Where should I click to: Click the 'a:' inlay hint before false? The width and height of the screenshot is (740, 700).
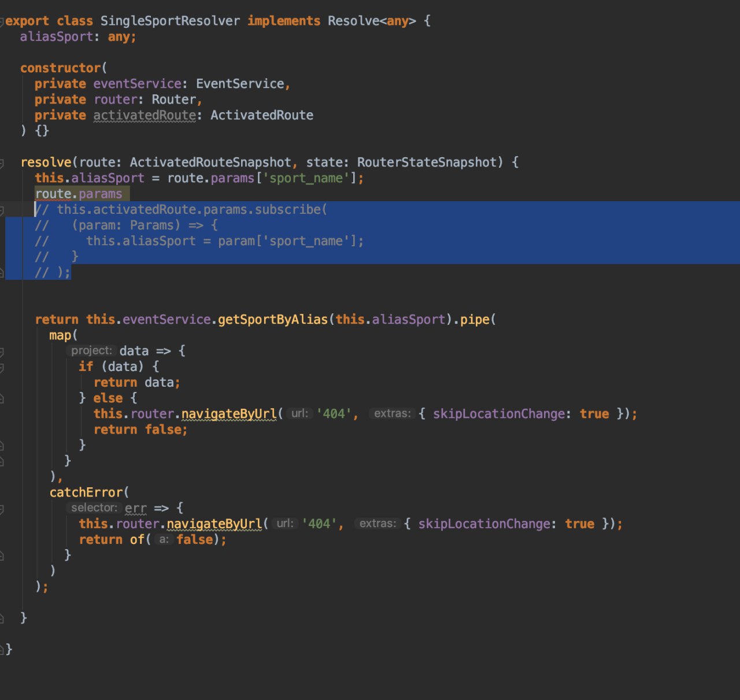click(x=164, y=539)
